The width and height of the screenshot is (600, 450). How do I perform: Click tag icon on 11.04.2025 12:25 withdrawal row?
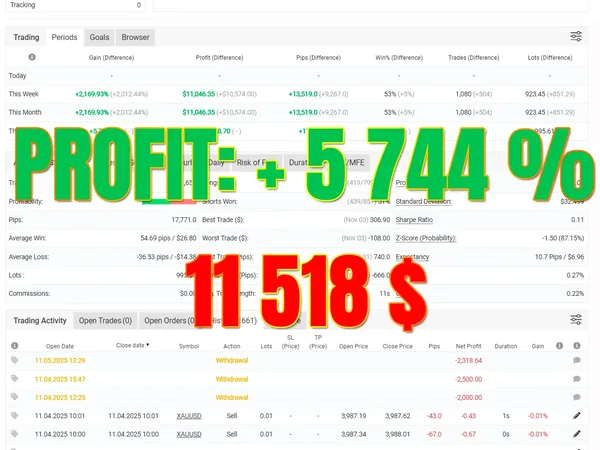15,396
